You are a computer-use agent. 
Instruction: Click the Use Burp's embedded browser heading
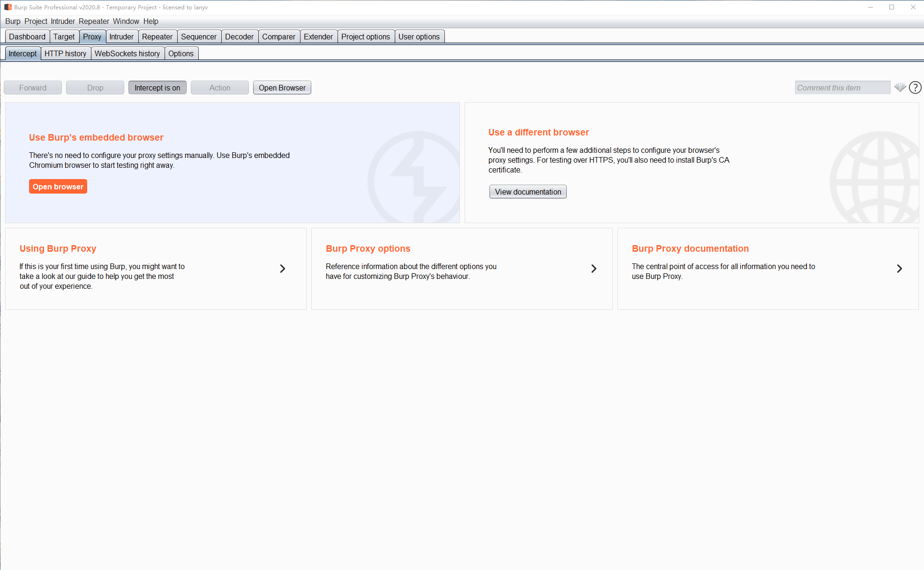click(96, 137)
